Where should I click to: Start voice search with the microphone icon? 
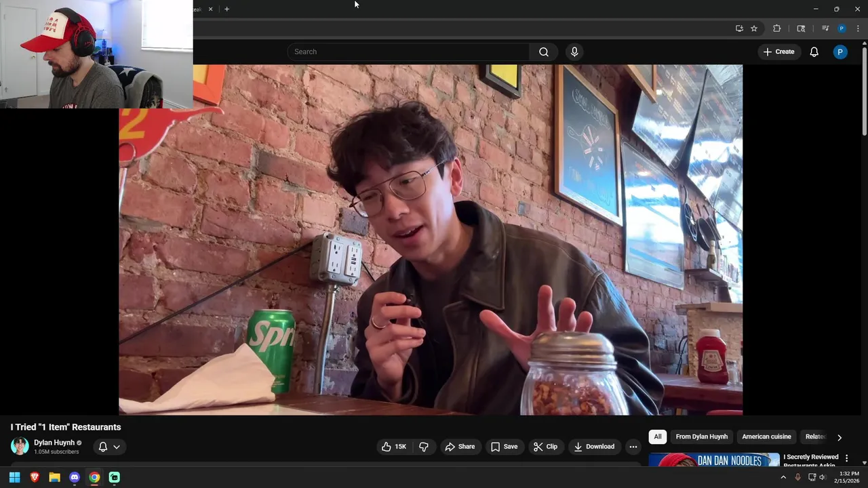click(x=574, y=52)
